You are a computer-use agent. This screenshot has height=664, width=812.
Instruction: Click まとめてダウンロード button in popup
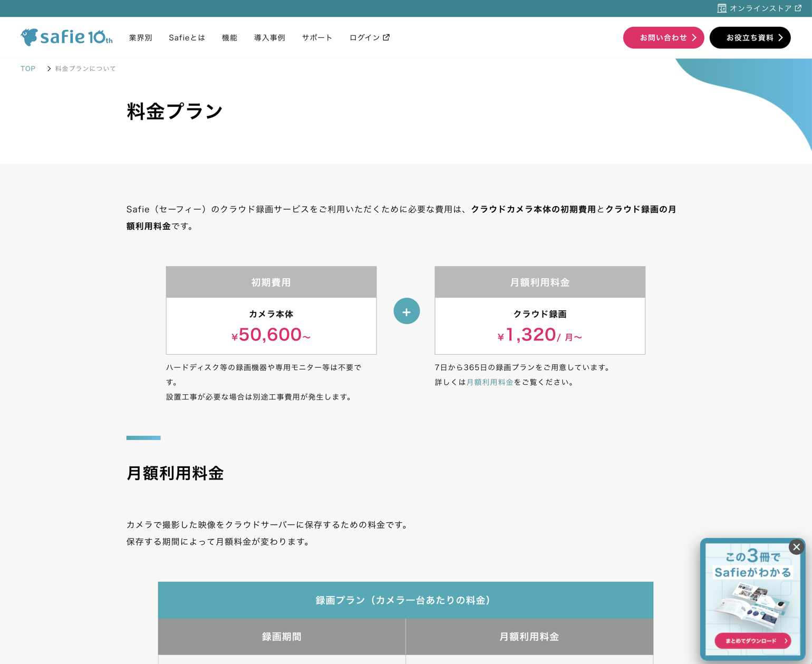(752, 641)
